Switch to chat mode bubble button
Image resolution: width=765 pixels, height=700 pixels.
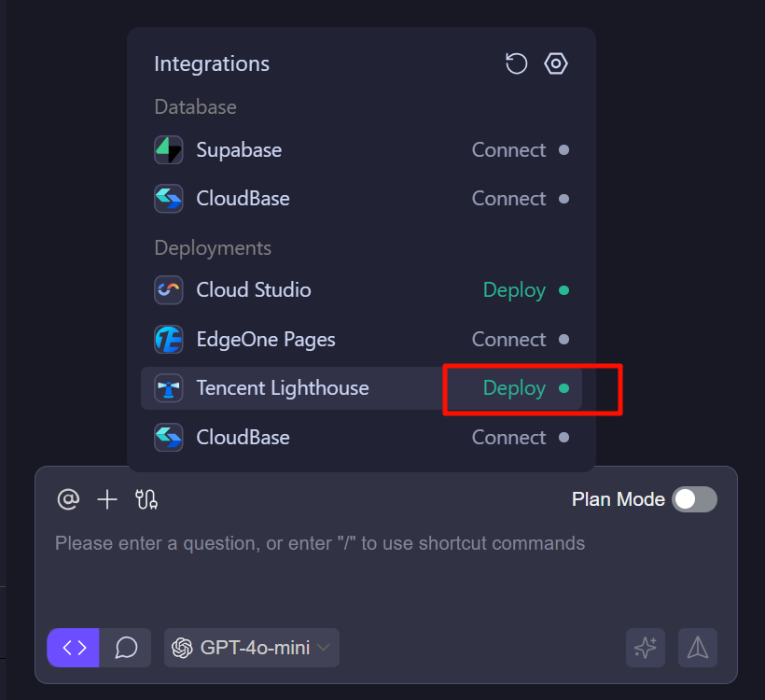126,648
